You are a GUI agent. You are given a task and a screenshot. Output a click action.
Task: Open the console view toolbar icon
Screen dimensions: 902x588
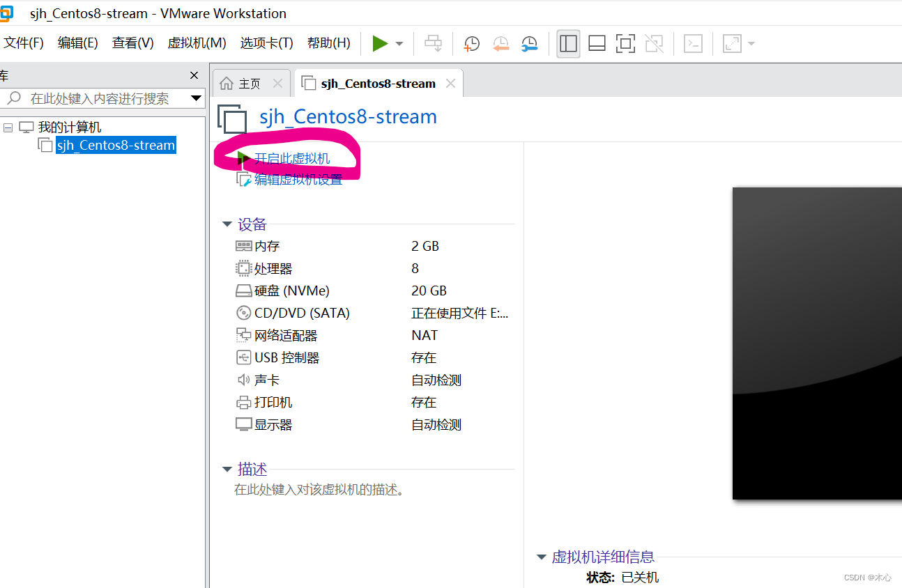click(693, 44)
